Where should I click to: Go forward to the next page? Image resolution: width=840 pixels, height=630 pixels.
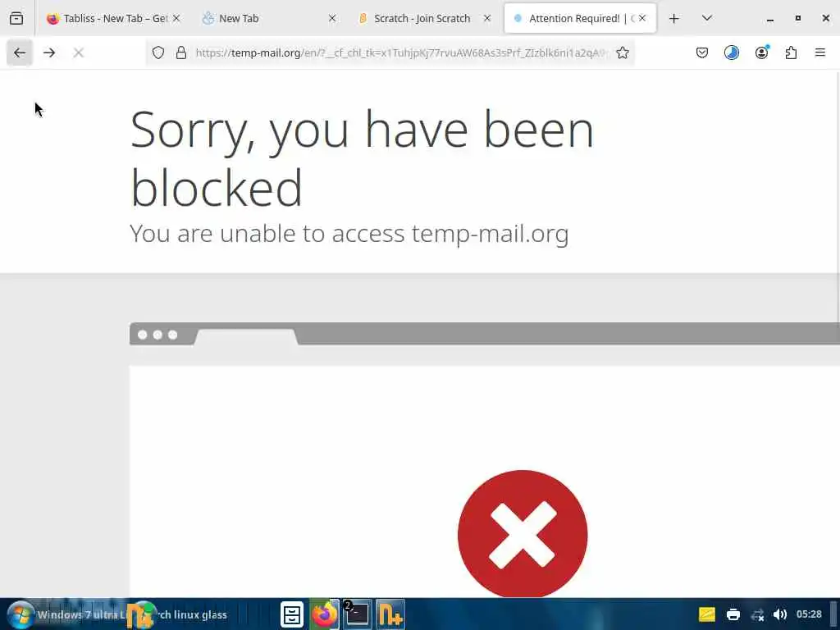(x=49, y=52)
